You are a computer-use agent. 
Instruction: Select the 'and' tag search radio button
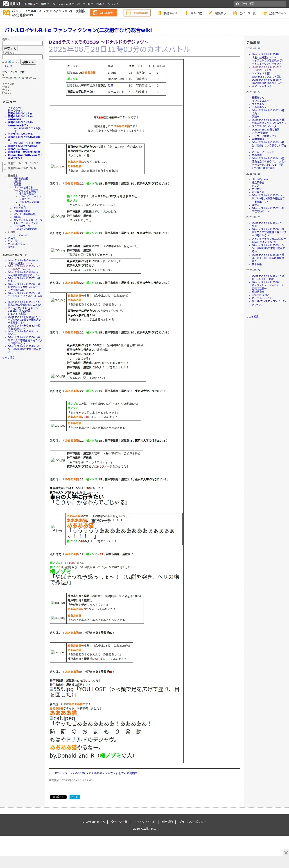(9, 62)
